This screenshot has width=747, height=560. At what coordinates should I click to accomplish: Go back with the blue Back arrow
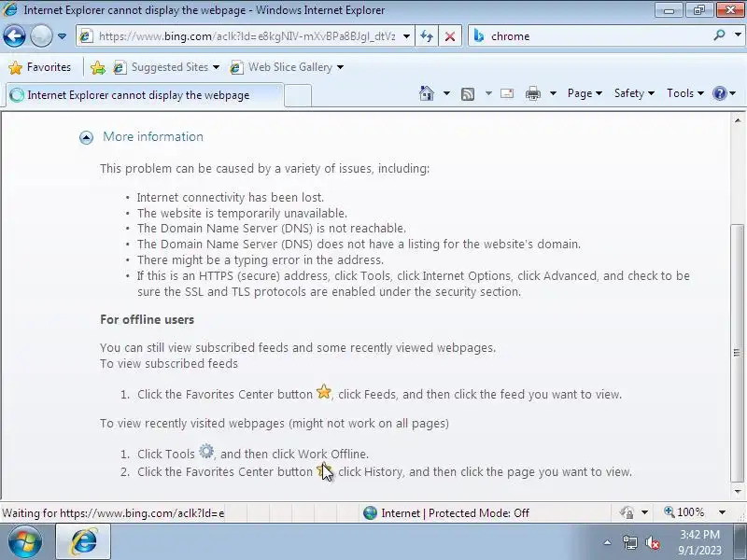(14, 36)
